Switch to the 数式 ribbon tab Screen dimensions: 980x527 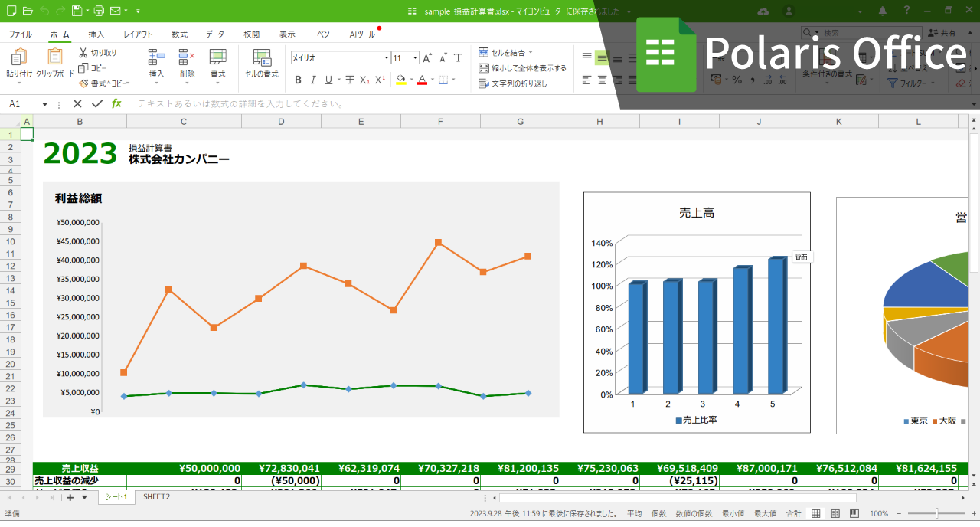click(x=179, y=34)
